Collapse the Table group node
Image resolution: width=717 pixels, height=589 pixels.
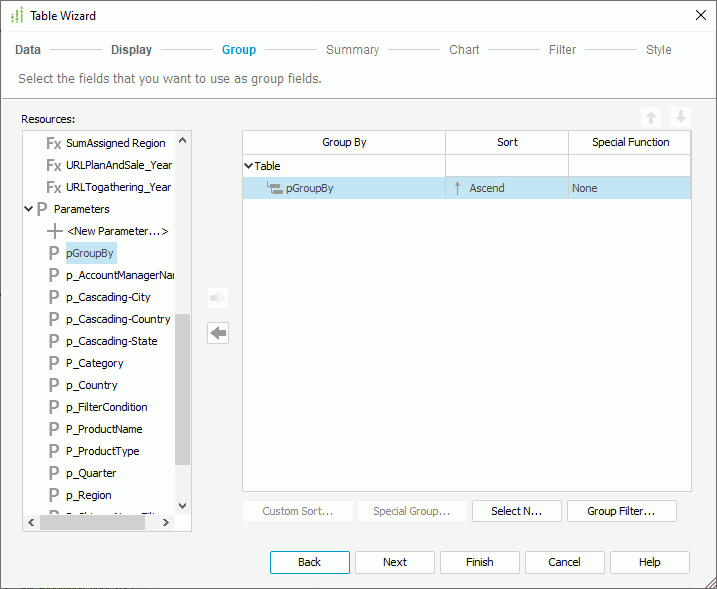point(248,166)
